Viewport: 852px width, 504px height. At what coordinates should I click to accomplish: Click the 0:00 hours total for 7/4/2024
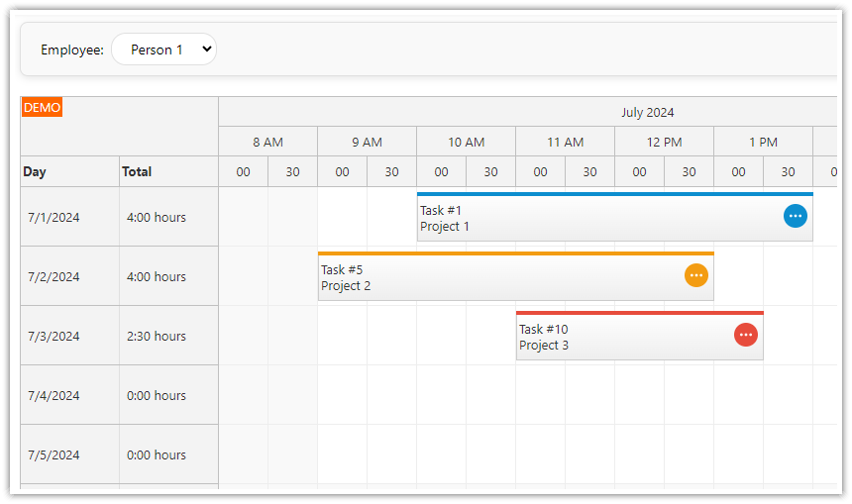point(169,395)
